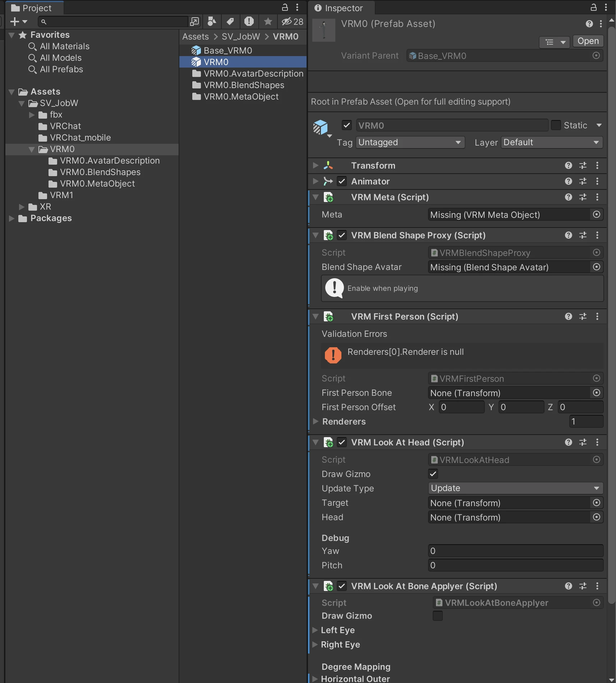The height and width of the screenshot is (683, 616).
Task: Toggle the Animator enabled checkbox
Action: (x=342, y=181)
